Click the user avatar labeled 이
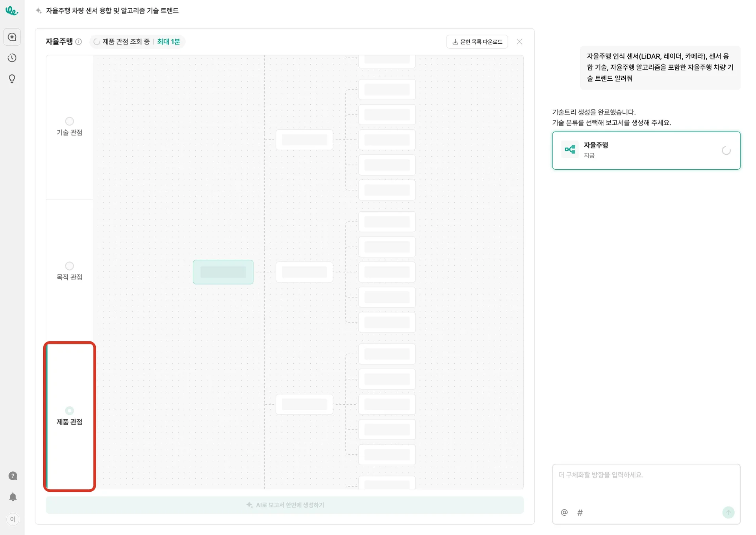 [13, 519]
